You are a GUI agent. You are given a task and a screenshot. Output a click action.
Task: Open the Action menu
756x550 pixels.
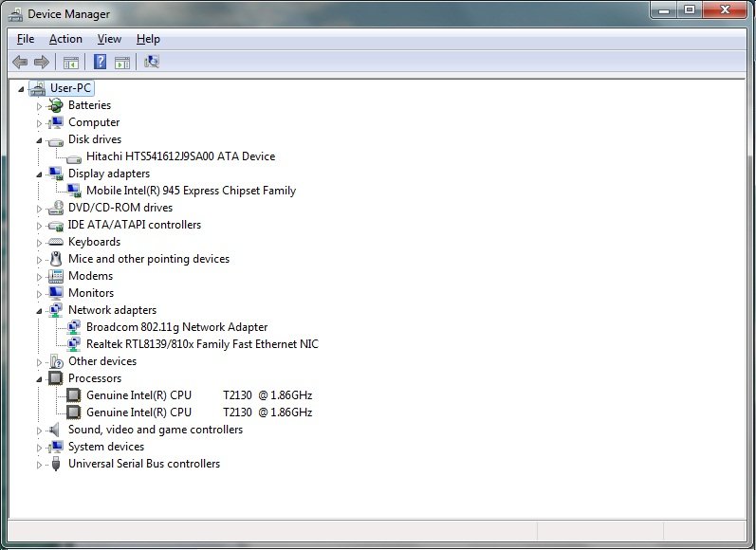[65, 39]
